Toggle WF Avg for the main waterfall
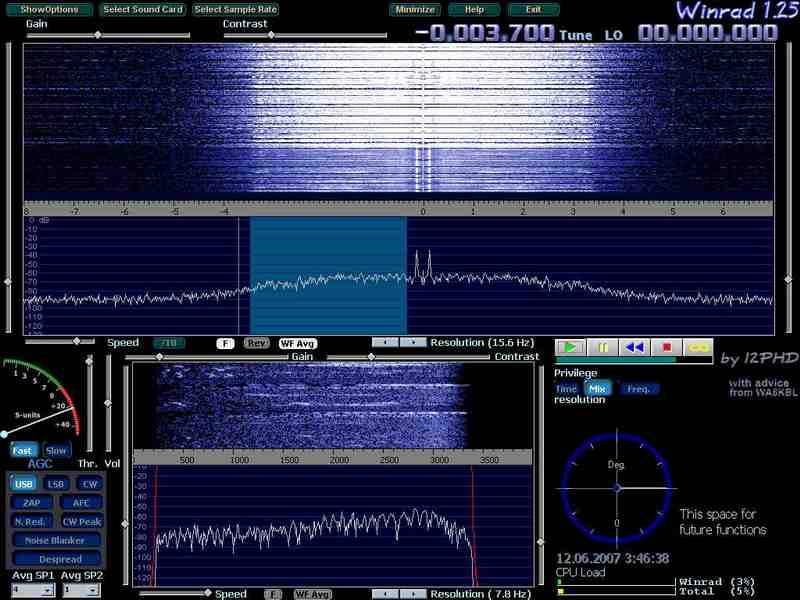This screenshot has height=600, width=800. coord(297,343)
